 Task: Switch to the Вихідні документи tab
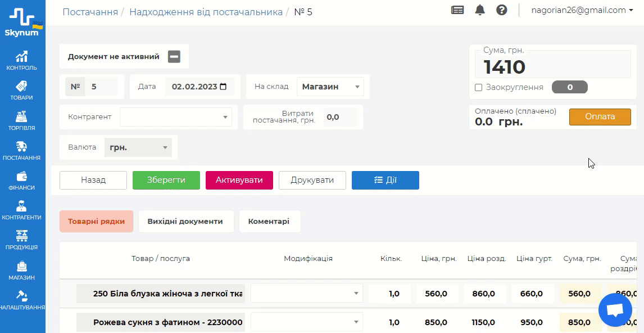185,221
